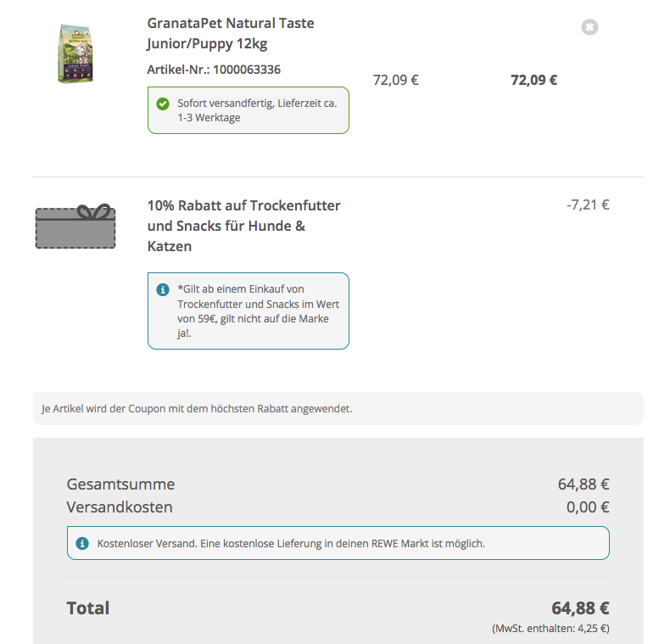Click the bold Total amount 64,88 €
The height and width of the screenshot is (644, 670).
click(x=580, y=608)
